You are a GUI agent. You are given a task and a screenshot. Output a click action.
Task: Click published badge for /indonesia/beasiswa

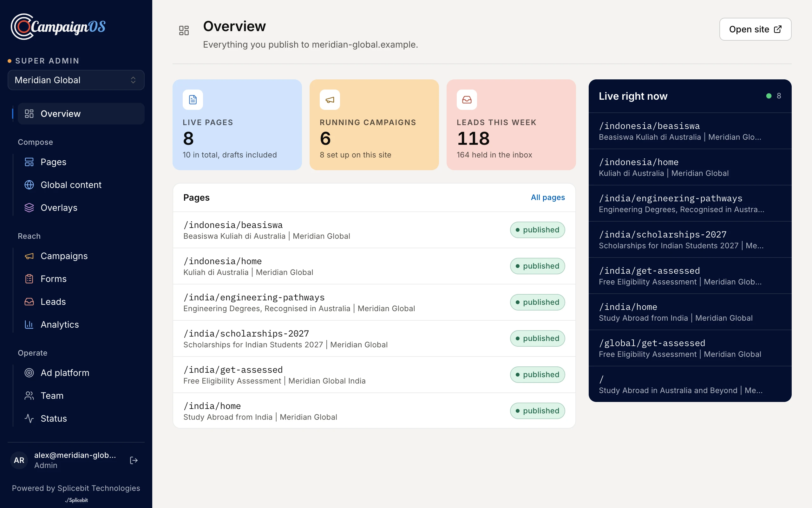pyautogui.click(x=538, y=230)
